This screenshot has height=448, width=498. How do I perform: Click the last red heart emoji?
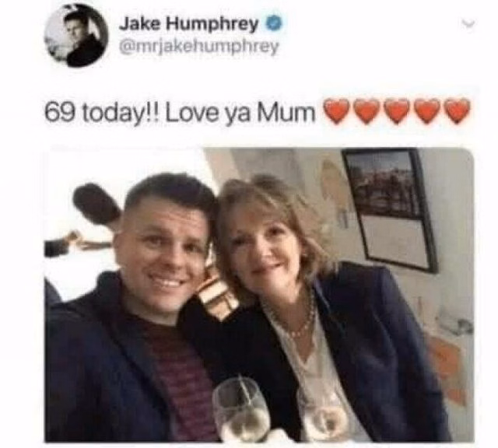coord(457,111)
